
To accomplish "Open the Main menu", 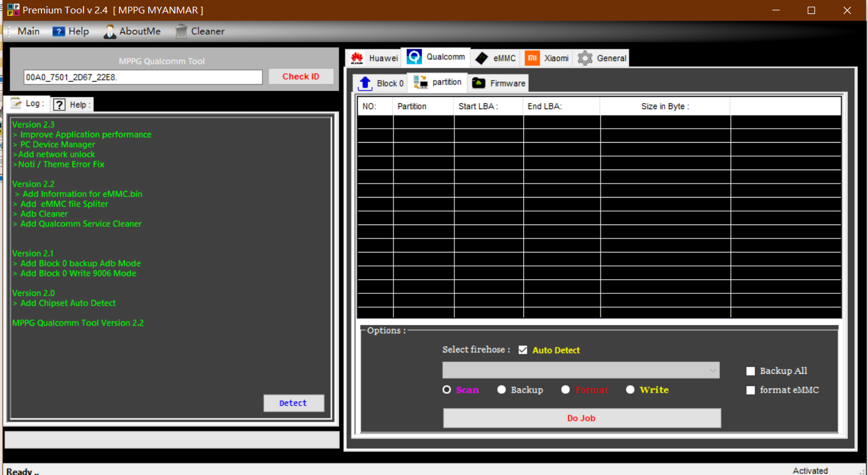I will [x=28, y=31].
